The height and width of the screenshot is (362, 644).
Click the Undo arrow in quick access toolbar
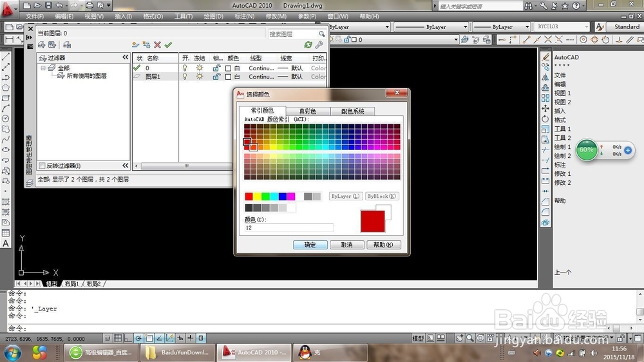[59, 5]
